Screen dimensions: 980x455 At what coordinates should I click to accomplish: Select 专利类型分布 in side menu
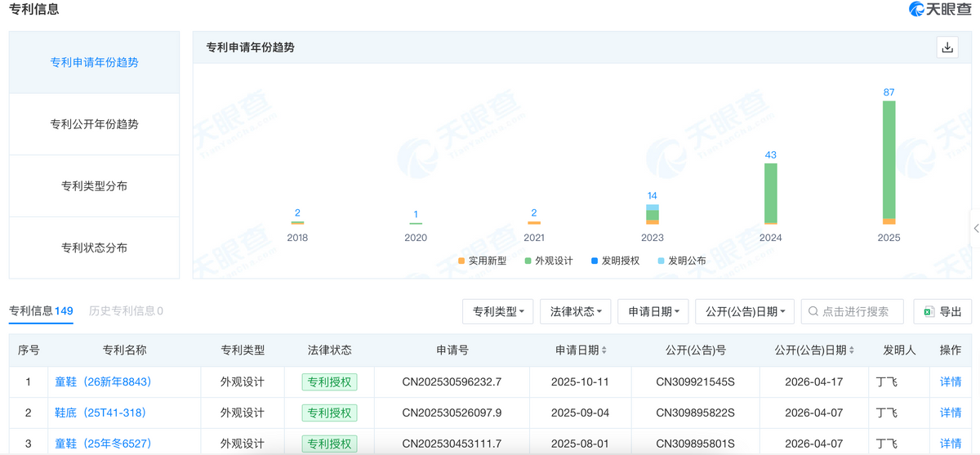pos(94,185)
